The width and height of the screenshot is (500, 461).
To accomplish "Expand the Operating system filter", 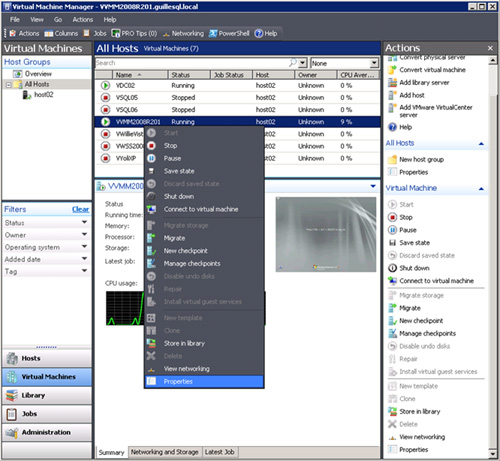I will [84, 247].
